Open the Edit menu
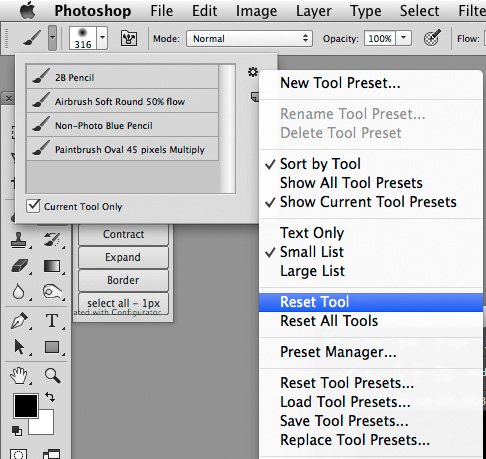The image size is (486, 459). 204,11
